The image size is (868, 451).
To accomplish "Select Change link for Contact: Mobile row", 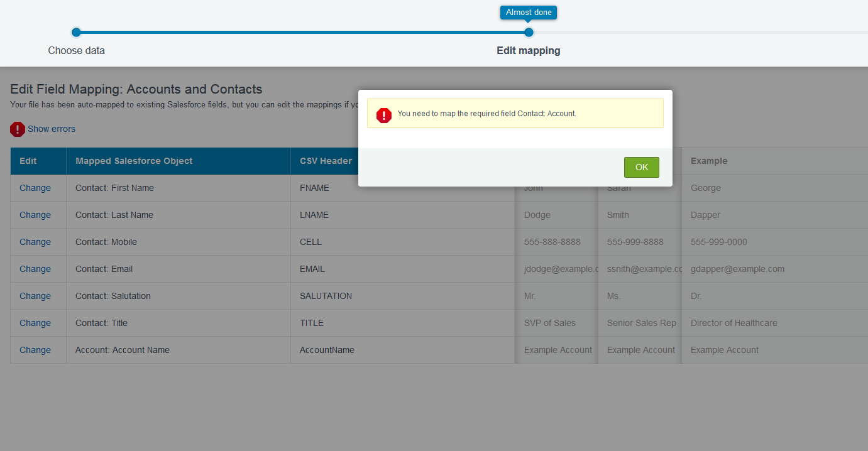I will (35, 242).
